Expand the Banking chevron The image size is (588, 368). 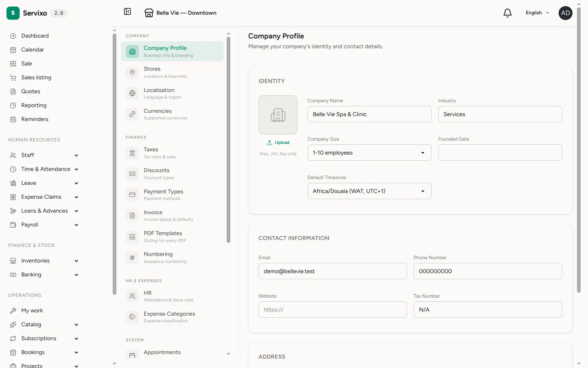click(x=76, y=275)
